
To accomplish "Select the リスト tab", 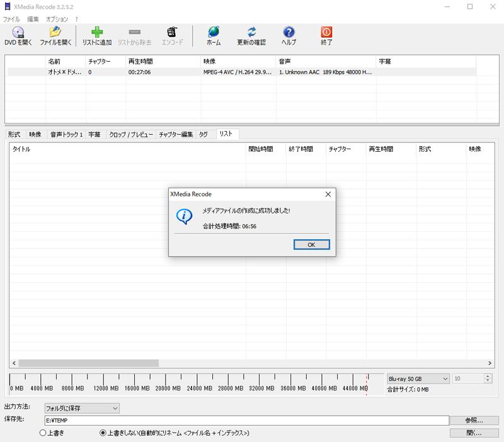I will coord(226,133).
